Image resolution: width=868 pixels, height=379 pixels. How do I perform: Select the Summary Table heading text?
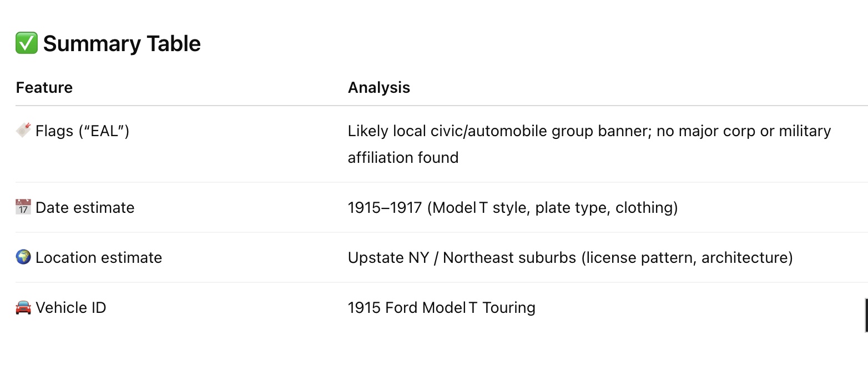click(122, 43)
